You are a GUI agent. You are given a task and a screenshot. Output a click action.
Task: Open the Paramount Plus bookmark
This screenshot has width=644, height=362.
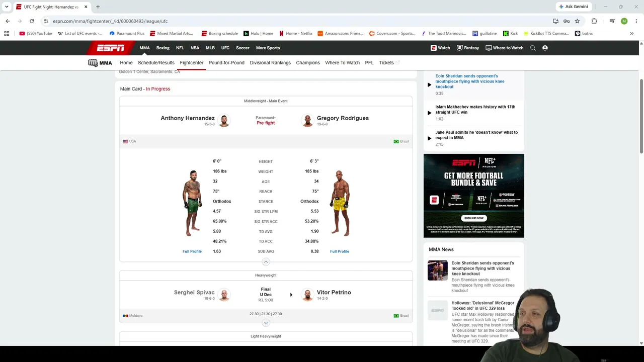127,34
